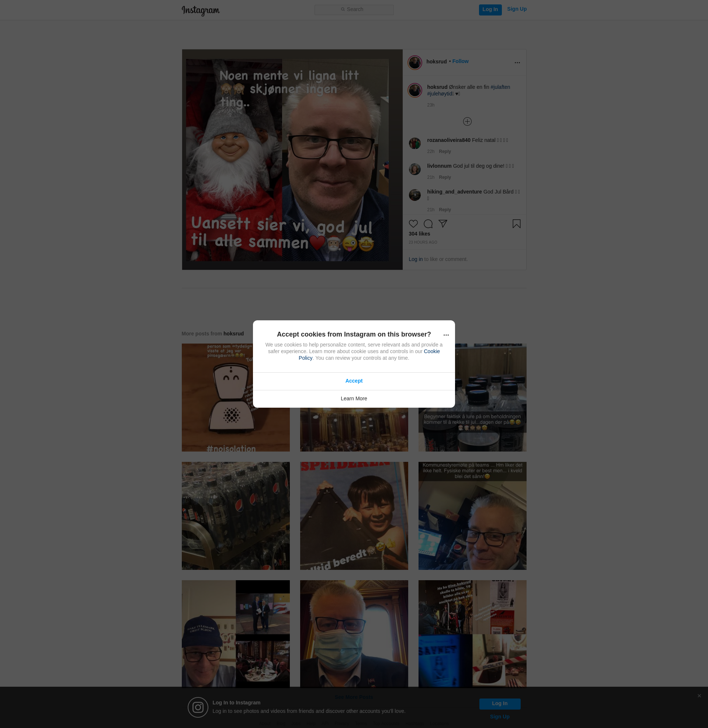
Task: Open the #julaften hashtag link
Action: coord(500,87)
